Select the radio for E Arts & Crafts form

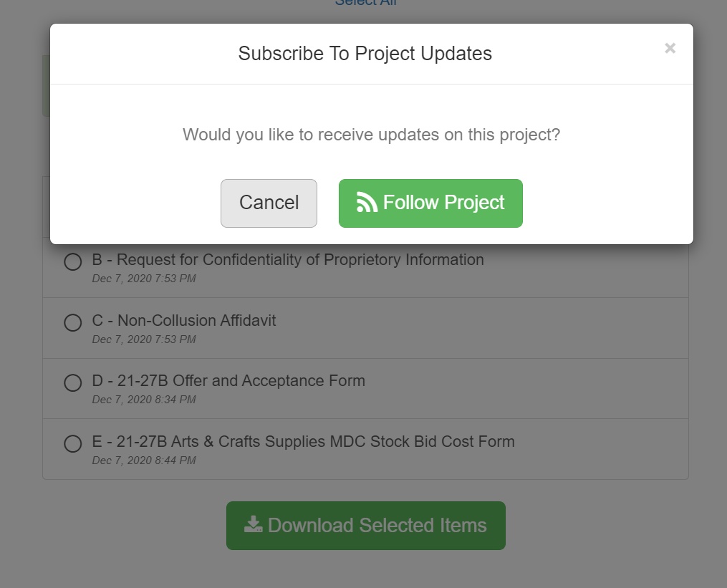[x=72, y=444]
